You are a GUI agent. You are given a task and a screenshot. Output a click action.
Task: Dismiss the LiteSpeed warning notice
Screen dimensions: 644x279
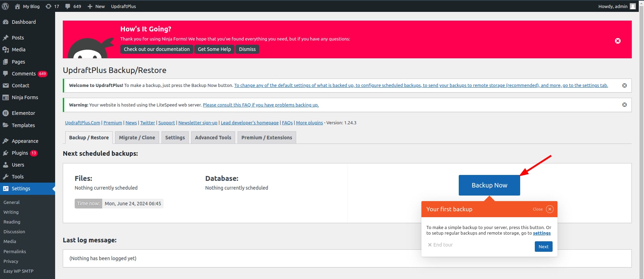click(x=624, y=105)
